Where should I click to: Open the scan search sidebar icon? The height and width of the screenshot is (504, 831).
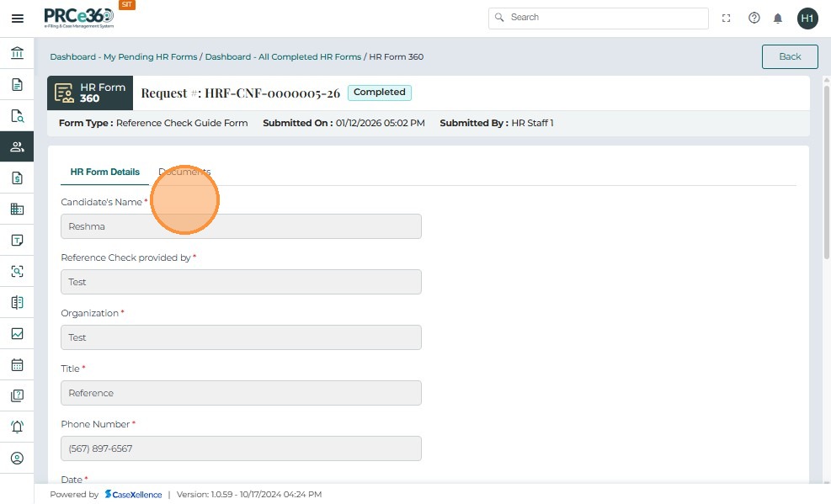(17, 271)
